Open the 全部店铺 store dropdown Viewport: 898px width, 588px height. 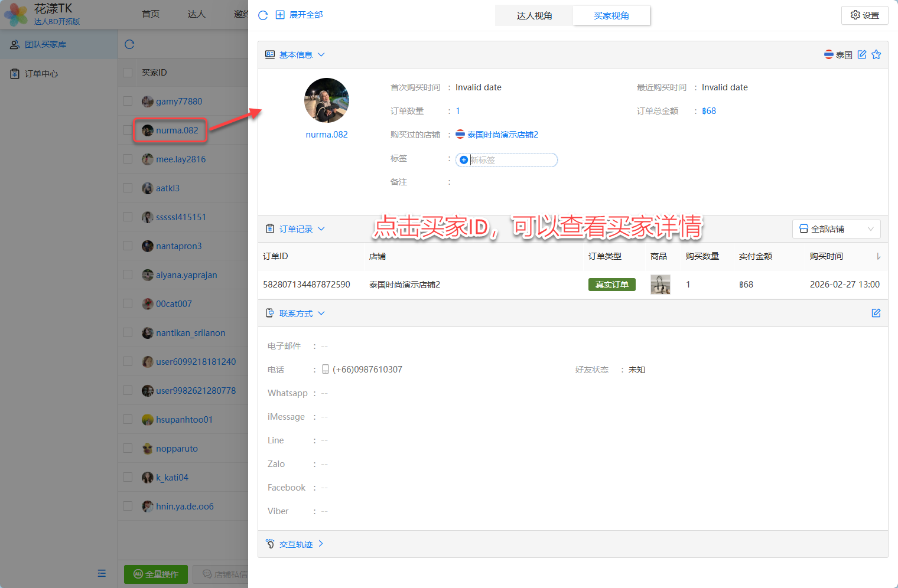[836, 229]
